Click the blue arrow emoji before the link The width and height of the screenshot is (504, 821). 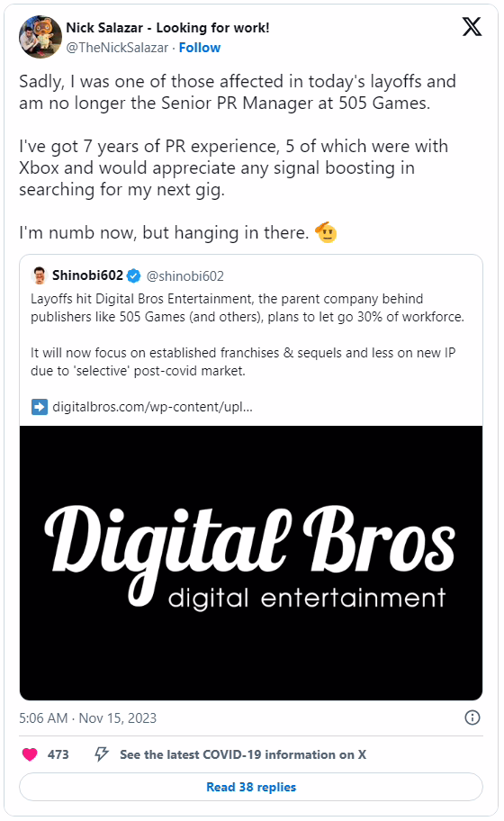pyautogui.click(x=40, y=407)
